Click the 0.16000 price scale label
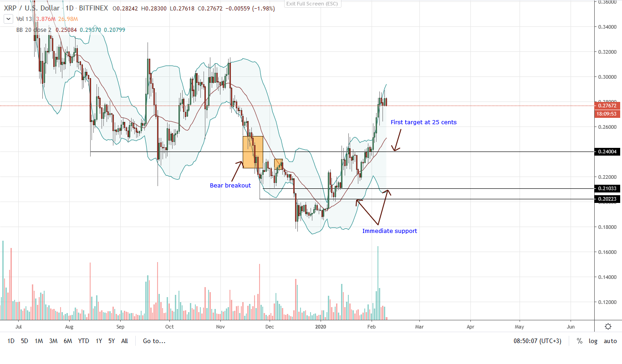622x364 pixels. pyautogui.click(x=607, y=252)
